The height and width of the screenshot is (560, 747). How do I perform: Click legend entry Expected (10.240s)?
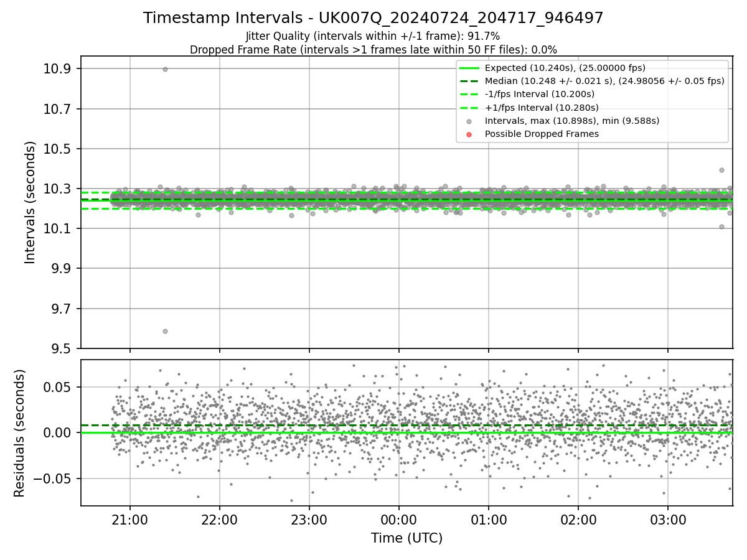[x=565, y=68]
